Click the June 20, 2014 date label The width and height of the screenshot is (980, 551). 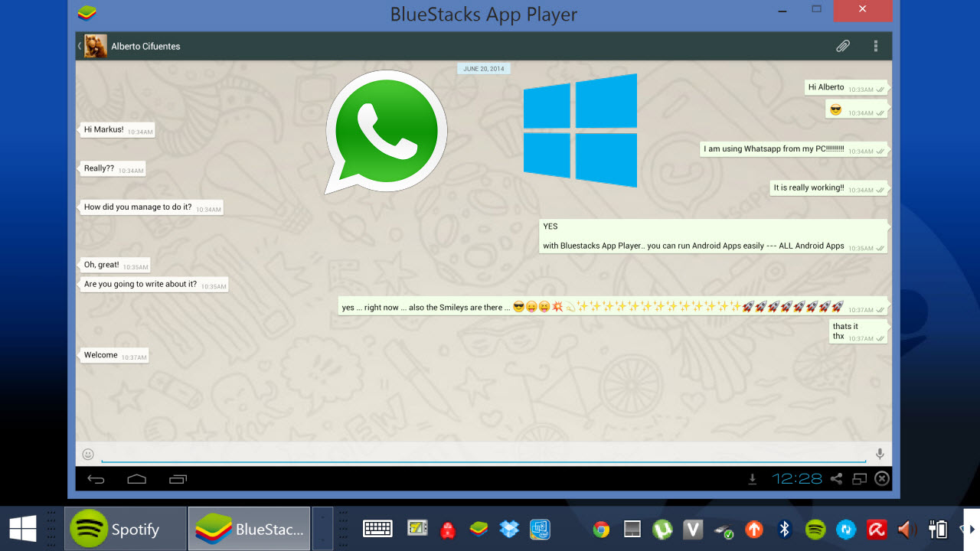point(484,69)
